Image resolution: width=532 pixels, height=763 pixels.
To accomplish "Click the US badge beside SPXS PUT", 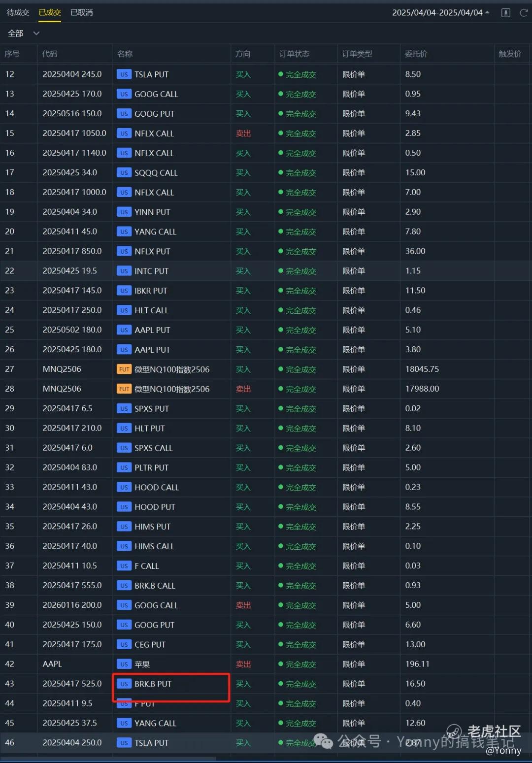I will coord(124,409).
